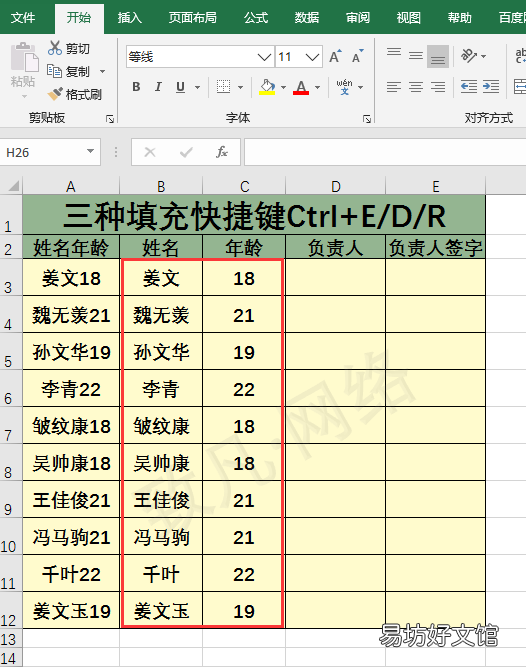The image size is (526, 667).
Task: Open the 公式 ribbon tab
Action: (256, 17)
